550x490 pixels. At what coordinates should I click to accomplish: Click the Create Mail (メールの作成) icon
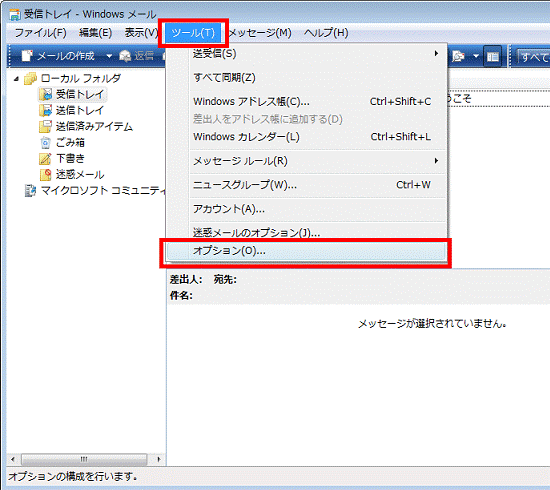27,56
